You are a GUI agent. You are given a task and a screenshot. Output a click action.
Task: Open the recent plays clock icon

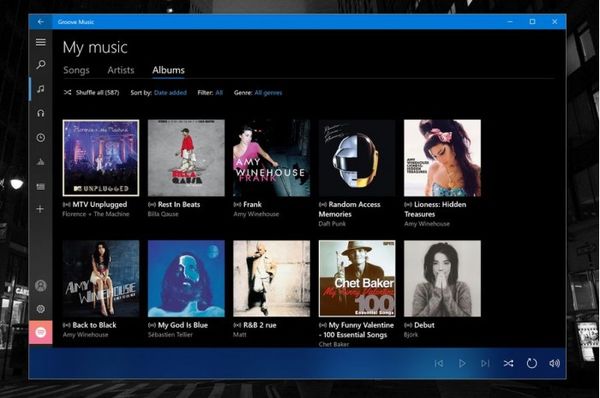(x=41, y=138)
